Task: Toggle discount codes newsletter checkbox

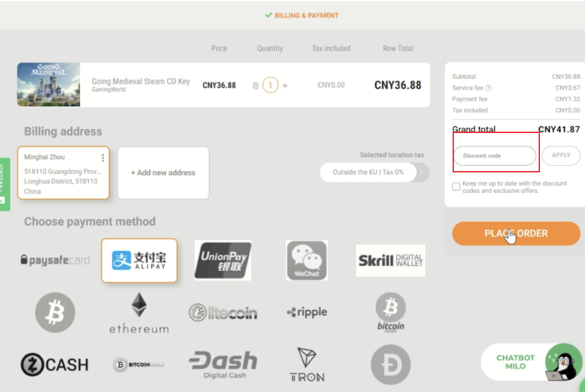Action: point(456,187)
